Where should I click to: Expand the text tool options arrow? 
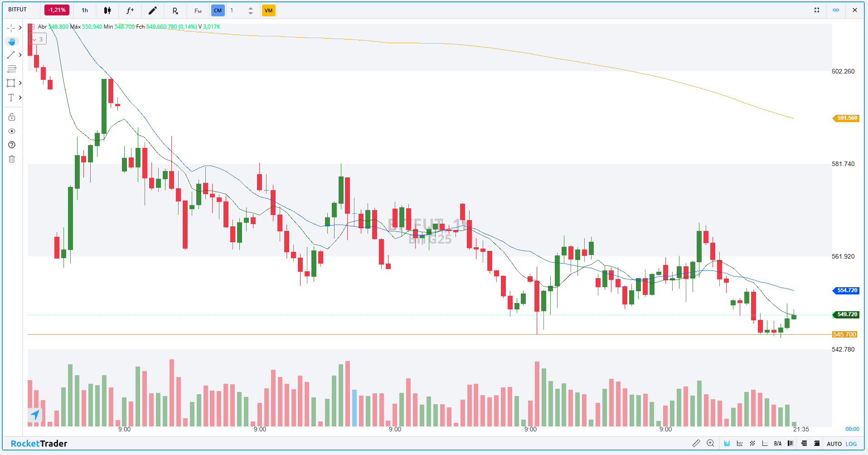[20, 98]
